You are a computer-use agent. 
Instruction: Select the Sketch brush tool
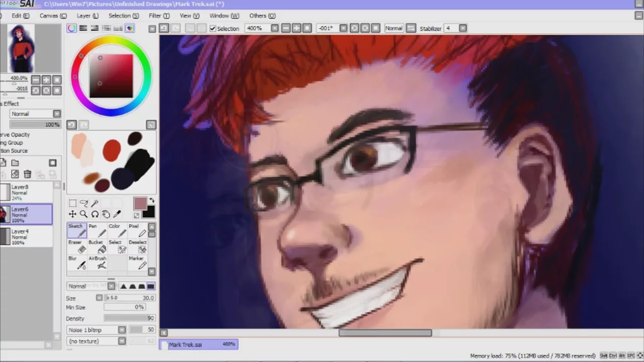pos(76,230)
